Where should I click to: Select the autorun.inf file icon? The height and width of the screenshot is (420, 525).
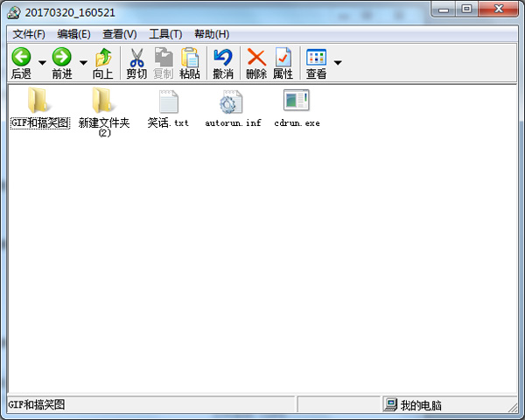pos(231,101)
